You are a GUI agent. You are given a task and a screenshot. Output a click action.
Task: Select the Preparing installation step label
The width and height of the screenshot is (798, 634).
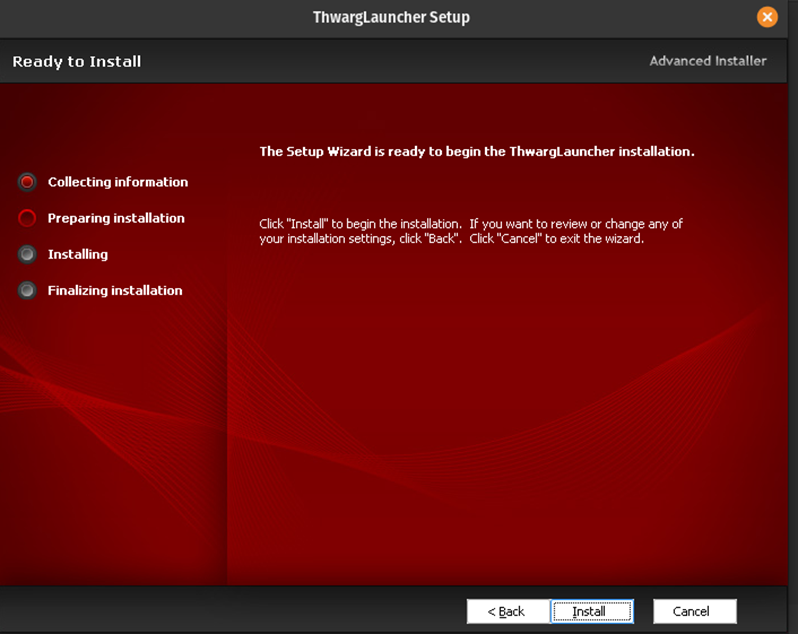click(x=116, y=218)
